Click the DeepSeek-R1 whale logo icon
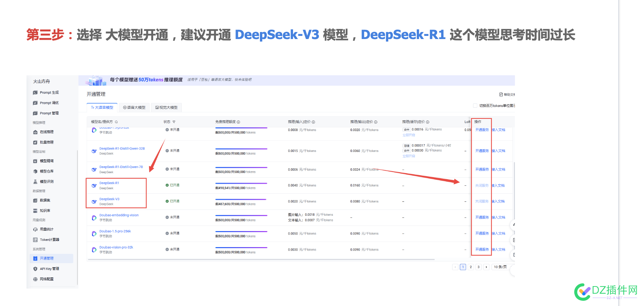This screenshot has height=306, width=644. (x=94, y=186)
